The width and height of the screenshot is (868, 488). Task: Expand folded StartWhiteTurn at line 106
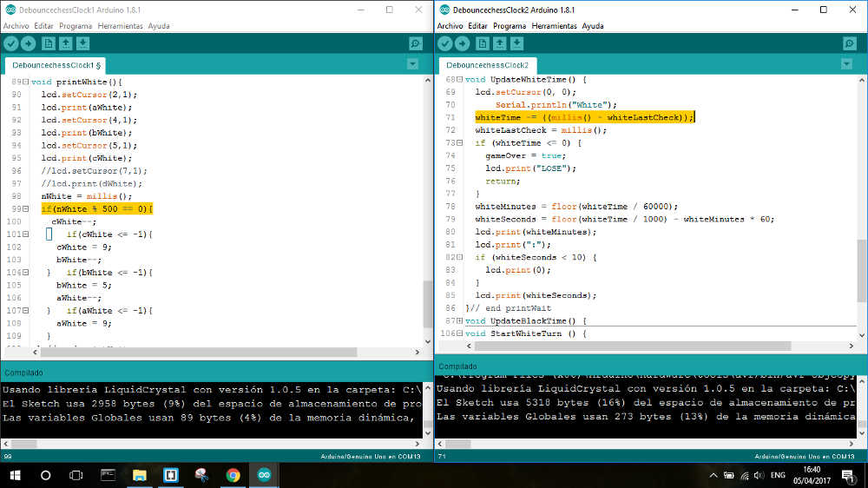click(459, 333)
